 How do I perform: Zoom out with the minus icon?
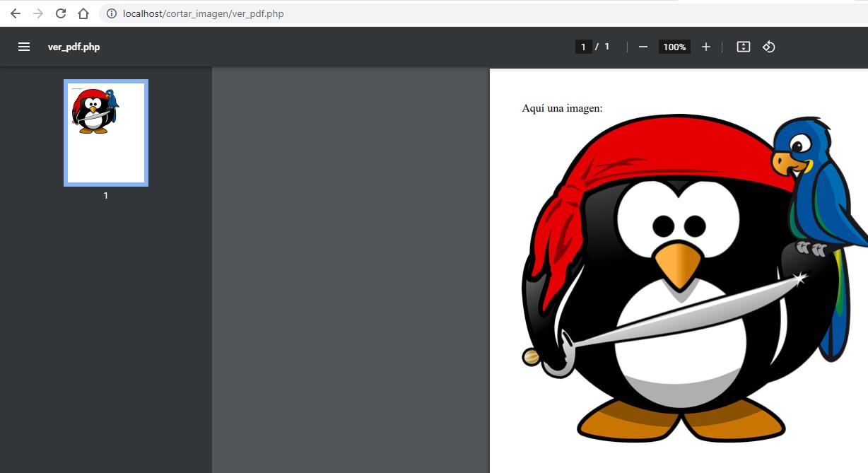click(643, 47)
